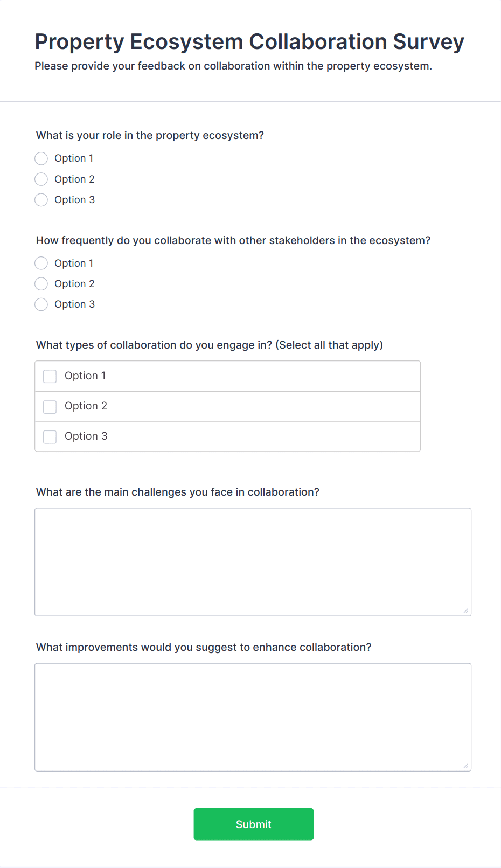Click the feedback description subtitle text
This screenshot has height=868, width=501.
(233, 66)
